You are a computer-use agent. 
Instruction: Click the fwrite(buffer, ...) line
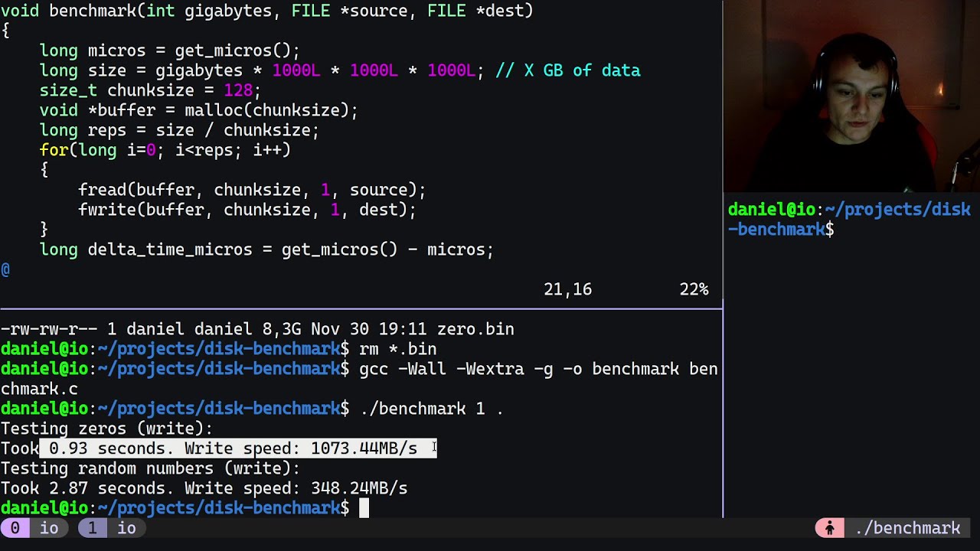[247, 210]
